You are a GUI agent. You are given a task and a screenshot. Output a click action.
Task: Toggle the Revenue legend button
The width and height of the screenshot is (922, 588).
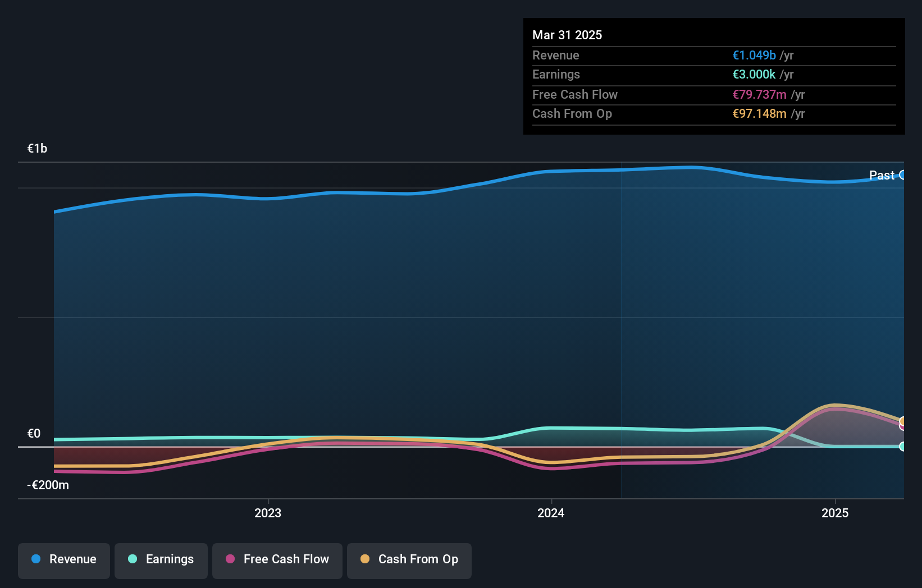click(64, 561)
